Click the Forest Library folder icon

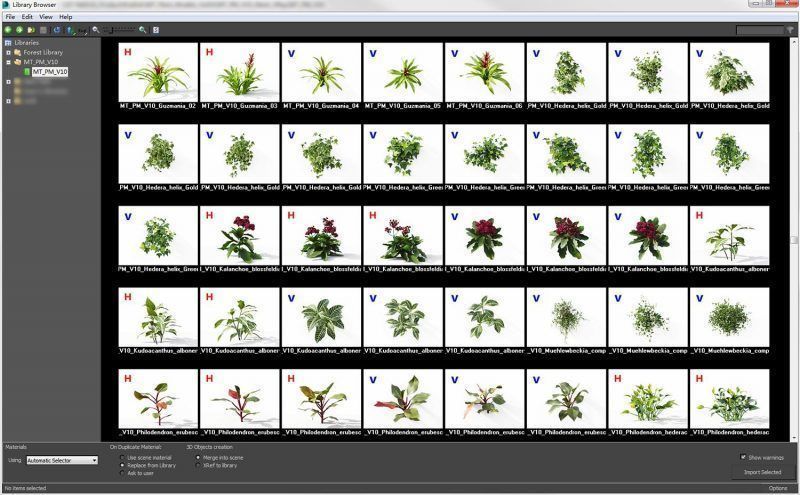(18, 53)
